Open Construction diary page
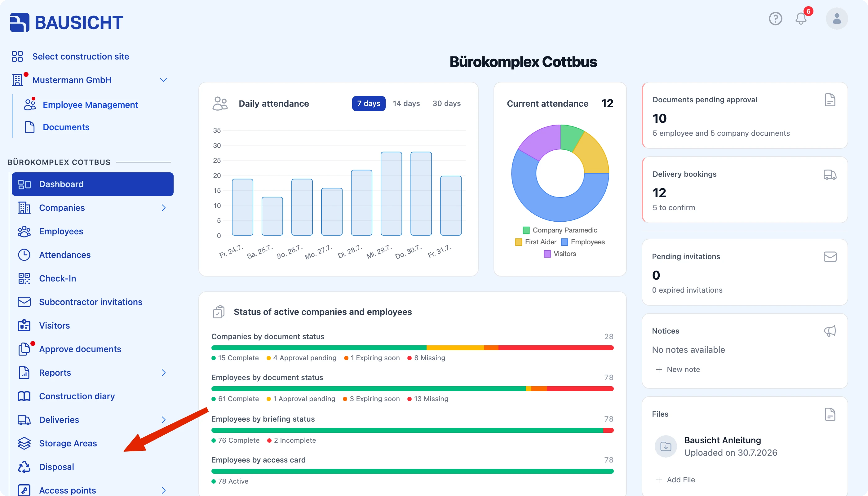The width and height of the screenshot is (868, 496). 77,396
